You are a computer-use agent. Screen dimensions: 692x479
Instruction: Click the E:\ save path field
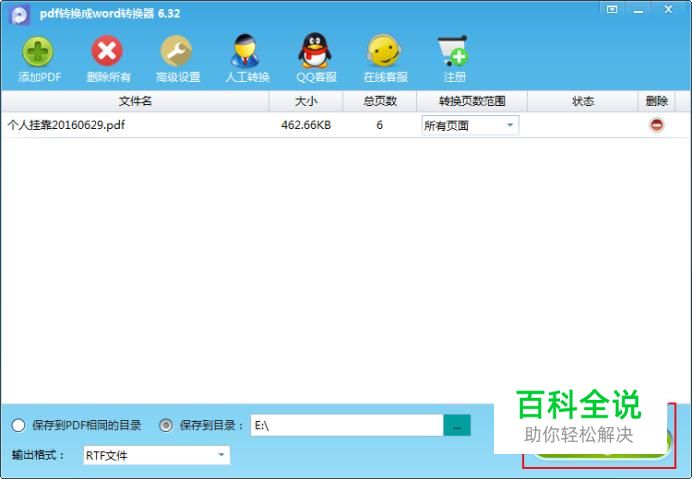click(x=347, y=426)
